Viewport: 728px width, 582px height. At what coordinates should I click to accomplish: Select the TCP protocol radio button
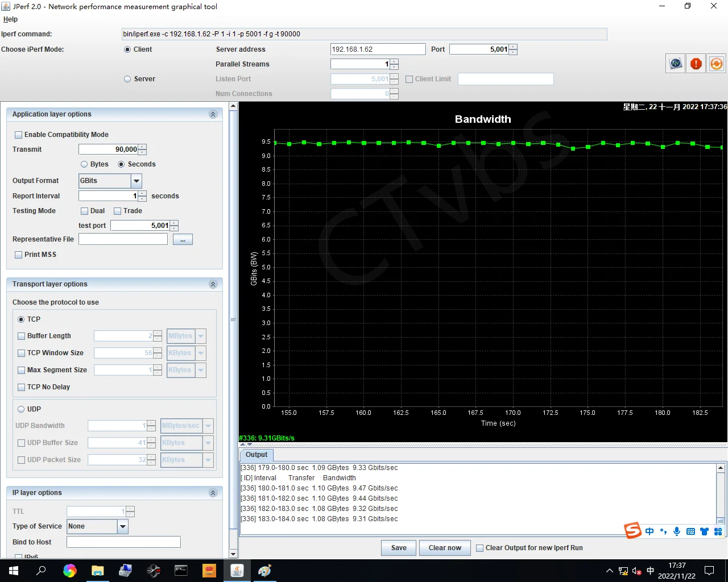tap(21, 319)
